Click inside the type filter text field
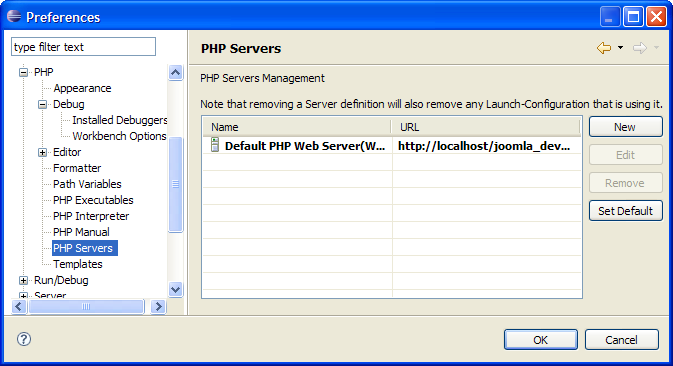This screenshot has height=366, width=673. point(83,47)
